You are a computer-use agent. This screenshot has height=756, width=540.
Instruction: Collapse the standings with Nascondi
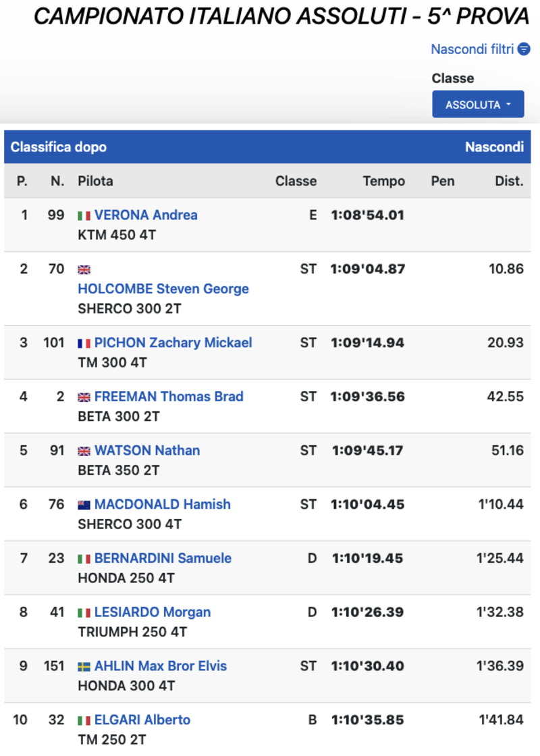click(494, 147)
